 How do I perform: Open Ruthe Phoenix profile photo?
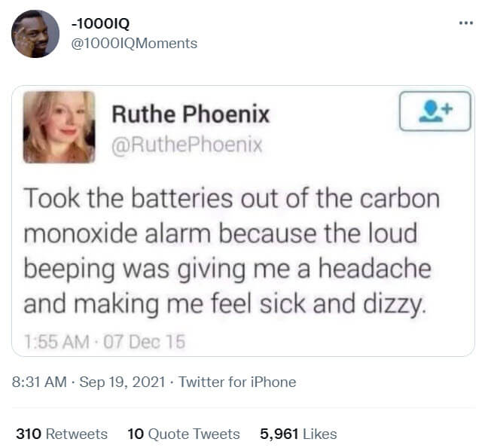tap(59, 127)
